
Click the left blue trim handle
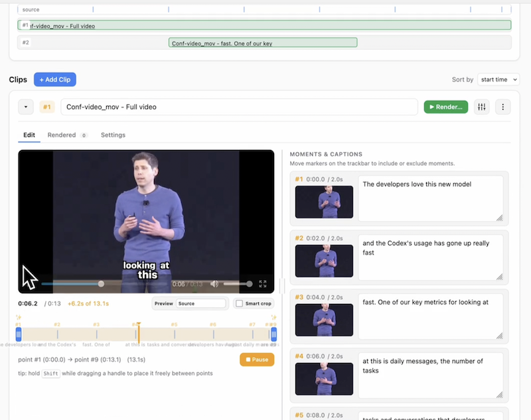click(19, 334)
